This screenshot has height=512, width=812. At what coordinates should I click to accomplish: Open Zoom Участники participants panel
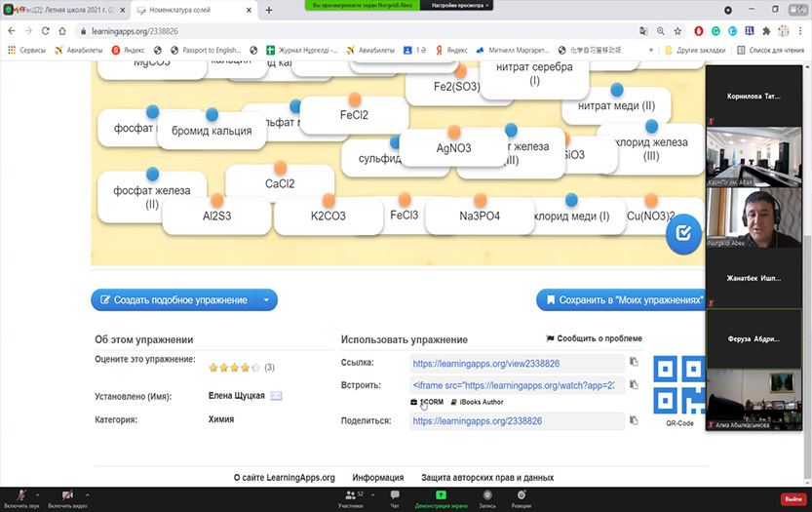350,496
